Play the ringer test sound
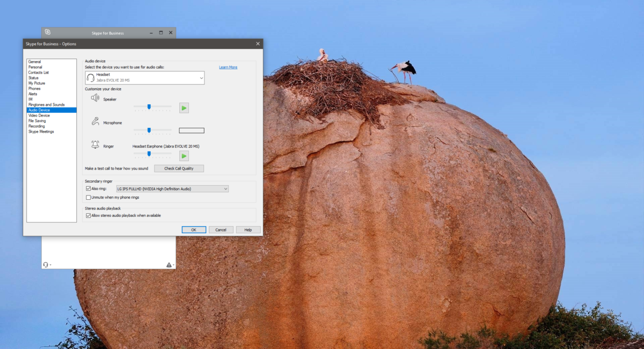644x349 pixels. 184,155
